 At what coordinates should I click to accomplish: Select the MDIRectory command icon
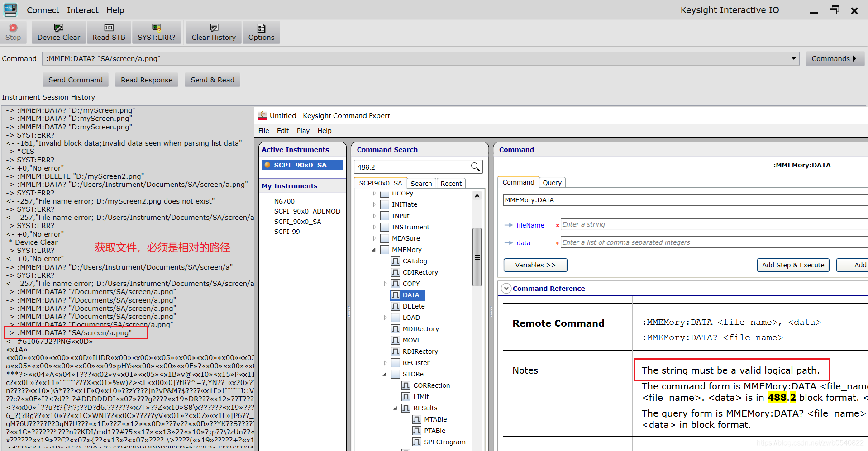coord(396,329)
